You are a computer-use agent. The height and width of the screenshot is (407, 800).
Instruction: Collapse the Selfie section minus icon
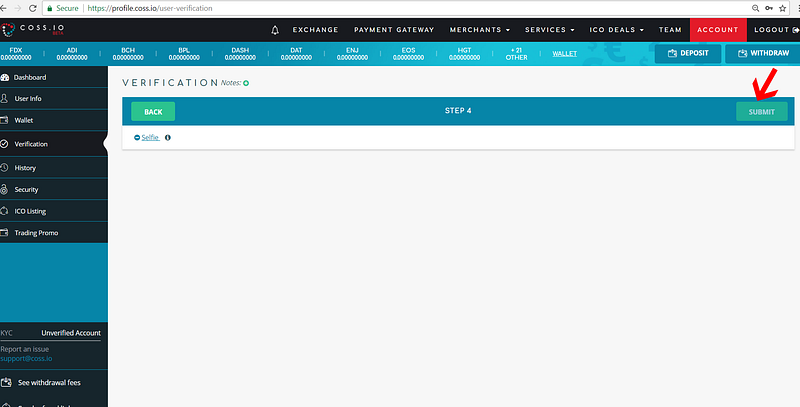[137, 138]
